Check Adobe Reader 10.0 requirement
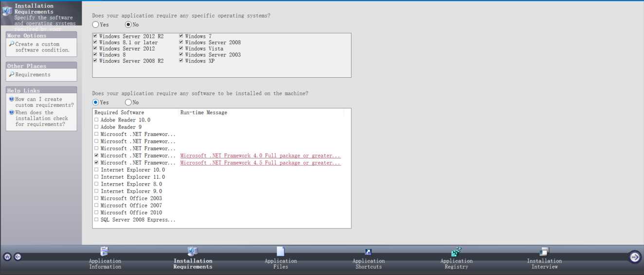The image size is (644, 275). coord(96,120)
